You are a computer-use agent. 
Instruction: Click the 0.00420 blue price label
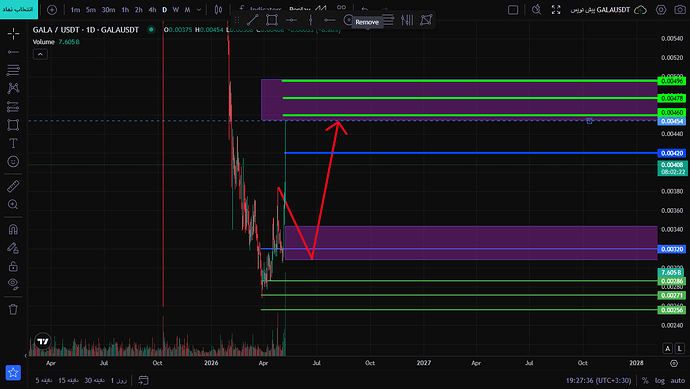point(672,153)
